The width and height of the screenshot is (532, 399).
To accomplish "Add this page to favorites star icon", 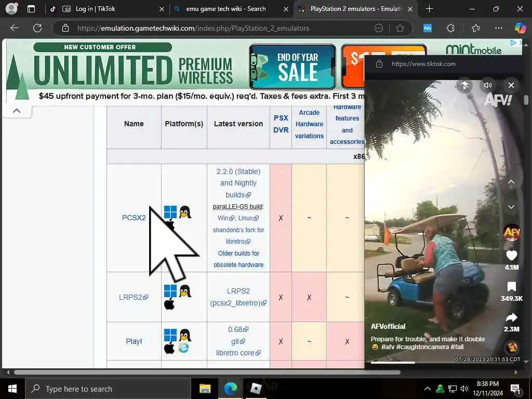I will coord(400,28).
